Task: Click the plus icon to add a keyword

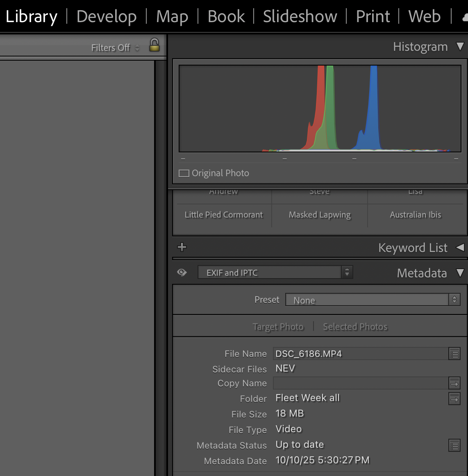Action: [x=181, y=247]
